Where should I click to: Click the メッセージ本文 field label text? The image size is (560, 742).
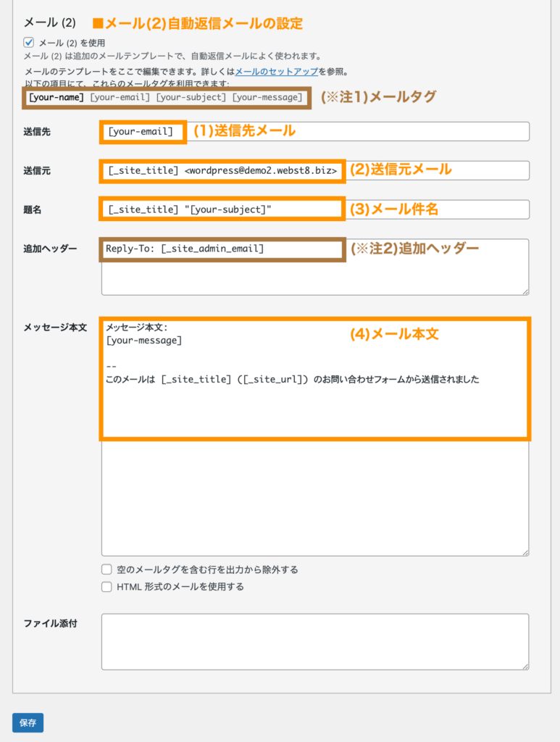55,328
